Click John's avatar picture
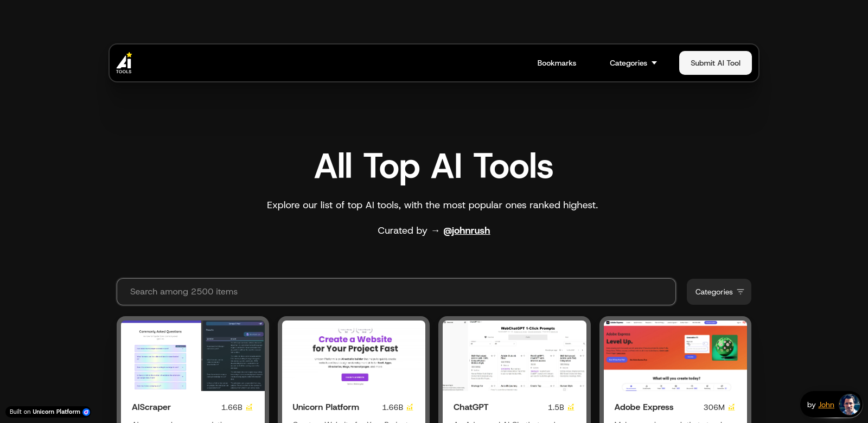868x423 pixels. 849,405
